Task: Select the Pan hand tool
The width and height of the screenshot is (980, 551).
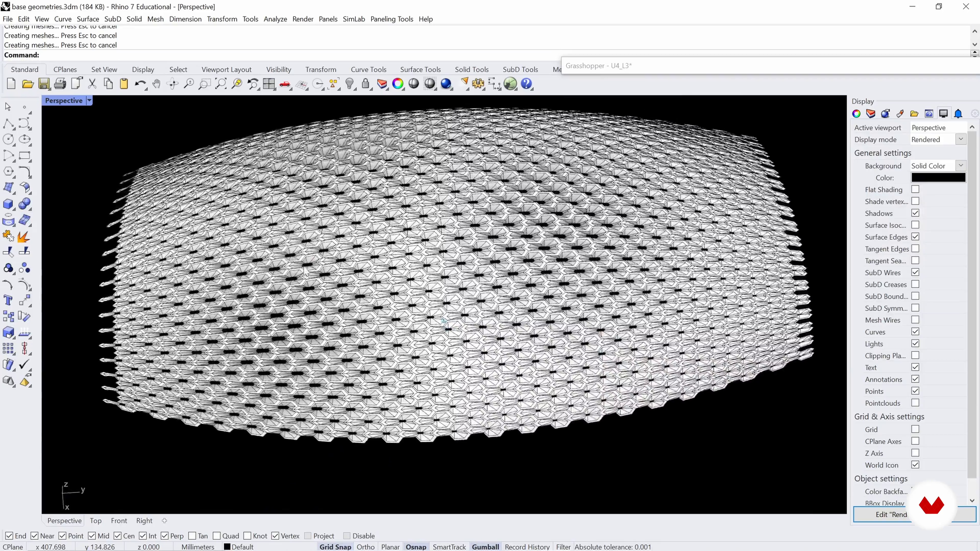Action: (156, 84)
